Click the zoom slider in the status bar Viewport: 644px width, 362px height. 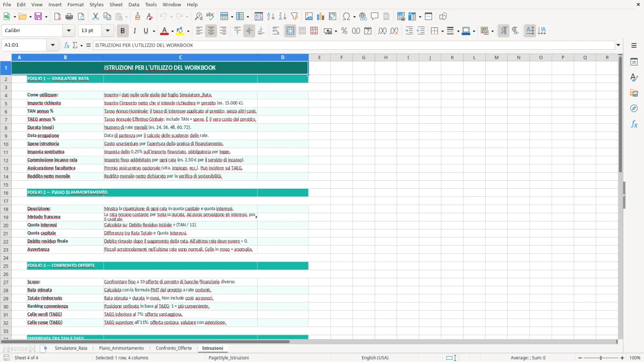click(x=601, y=358)
